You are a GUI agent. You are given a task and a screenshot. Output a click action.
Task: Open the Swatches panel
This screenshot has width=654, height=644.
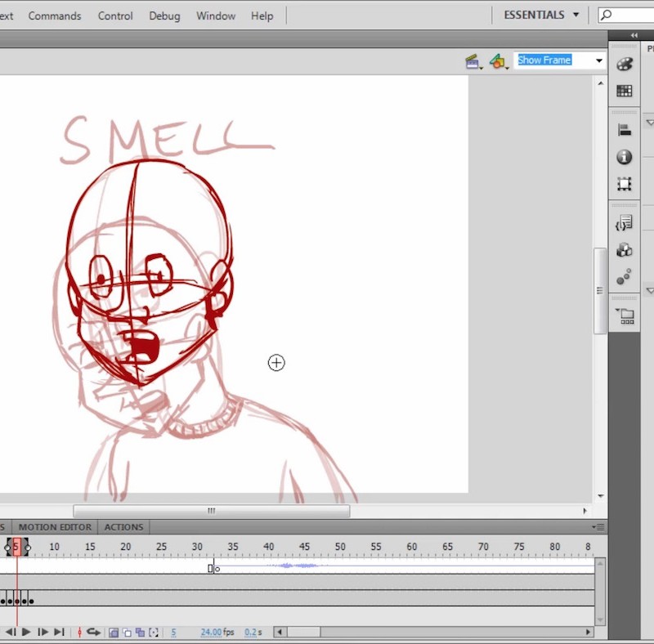point(624,90)
